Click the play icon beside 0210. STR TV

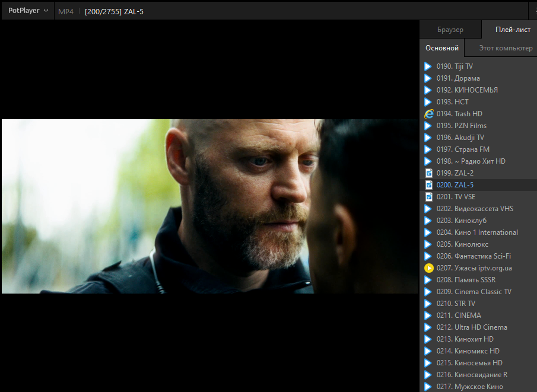click(x=428, y=304)
